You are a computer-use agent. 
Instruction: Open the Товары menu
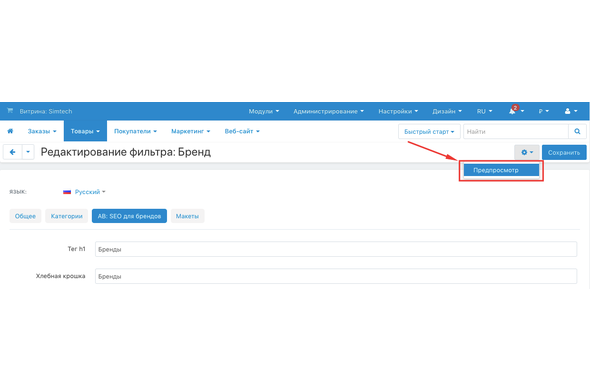pyautogui.click(x=85, y=131)
